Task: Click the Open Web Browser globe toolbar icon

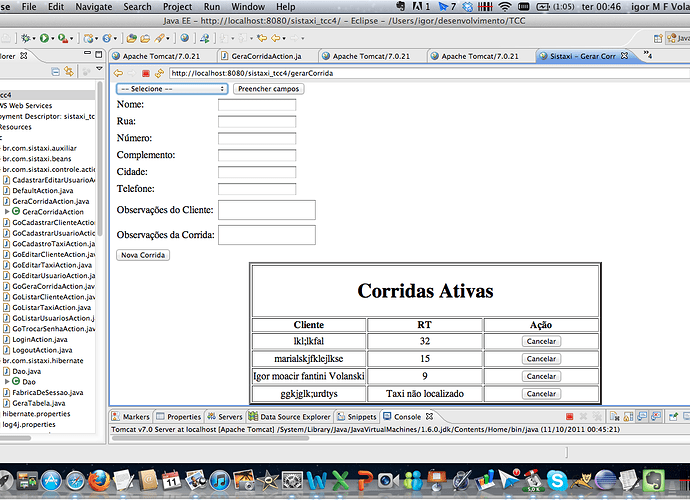Action: click(x=185, y=38)
